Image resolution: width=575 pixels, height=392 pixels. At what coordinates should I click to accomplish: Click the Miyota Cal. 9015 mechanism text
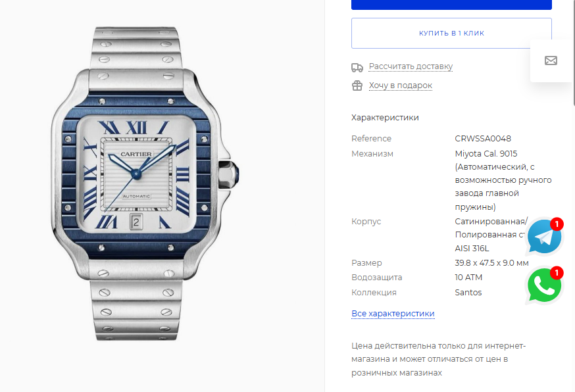[x=486, y=154]
